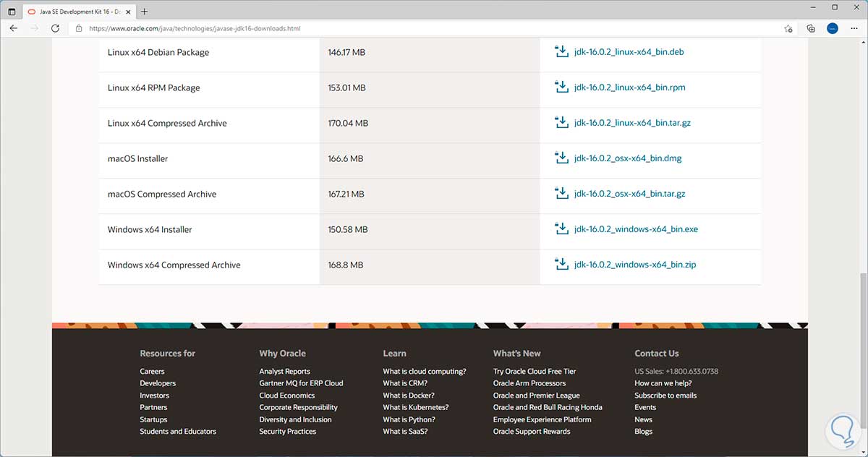Open Gartner MQ for ERP Cloud link
The height and width of the screenshot is (457, 868).
tap(301, 383)
